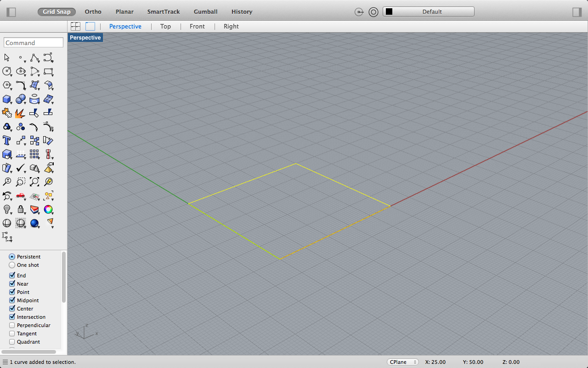Collapse the left sidebar panel
588x368 pixels.
pos(11,12)
